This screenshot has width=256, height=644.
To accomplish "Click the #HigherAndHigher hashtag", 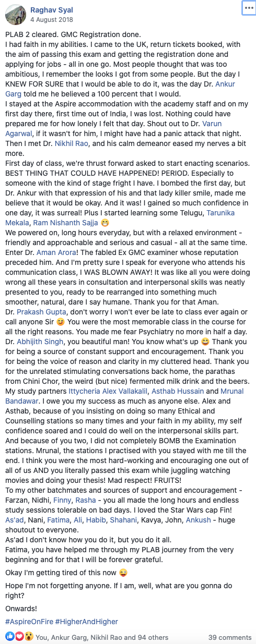I will pos(87,622).
